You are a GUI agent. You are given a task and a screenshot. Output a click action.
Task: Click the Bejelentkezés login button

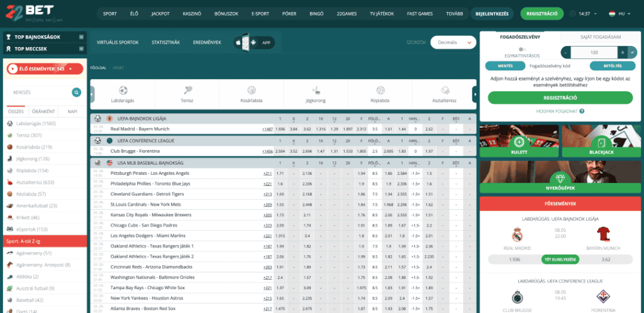(x=492, y=13)
